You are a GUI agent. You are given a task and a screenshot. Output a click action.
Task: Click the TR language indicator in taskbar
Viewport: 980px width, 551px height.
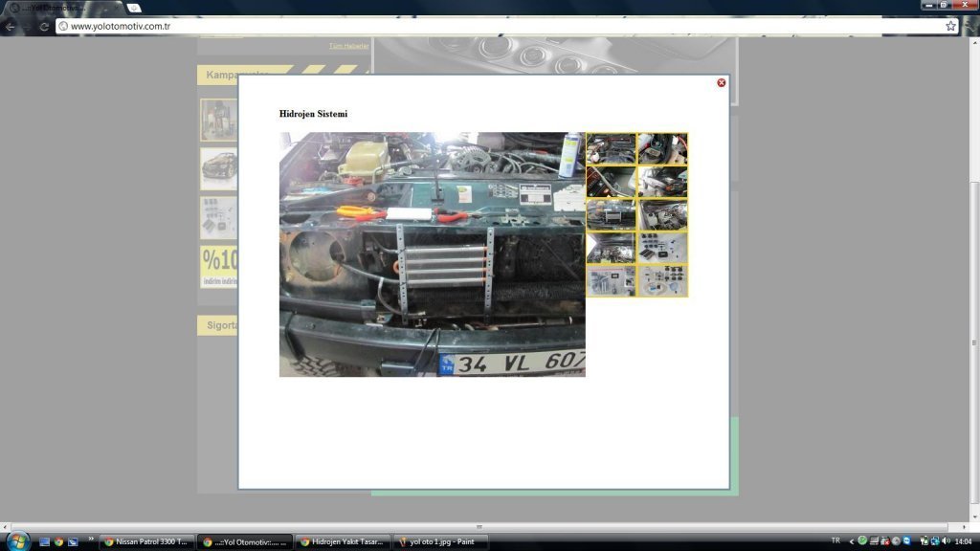pos(835,540)
